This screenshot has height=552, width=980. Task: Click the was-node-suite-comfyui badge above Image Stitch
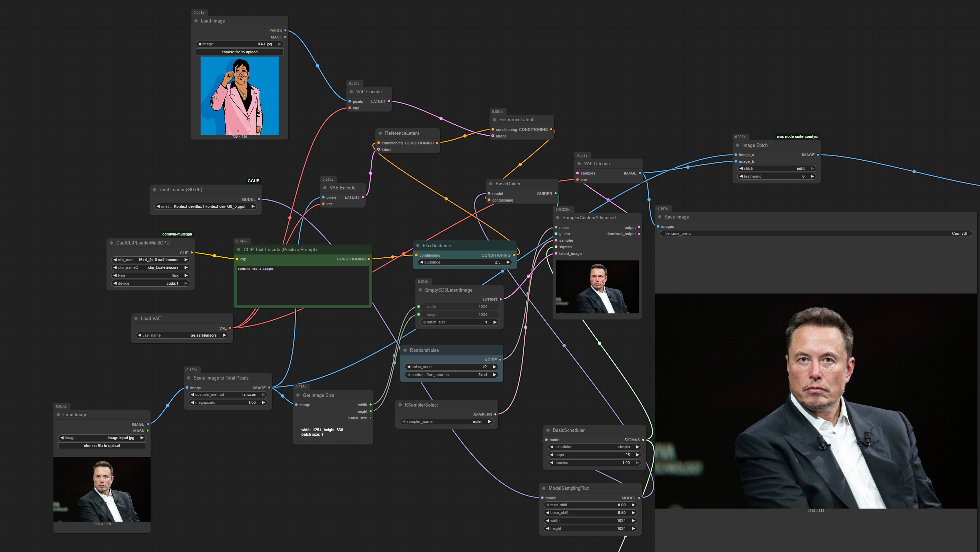(797, 137)
